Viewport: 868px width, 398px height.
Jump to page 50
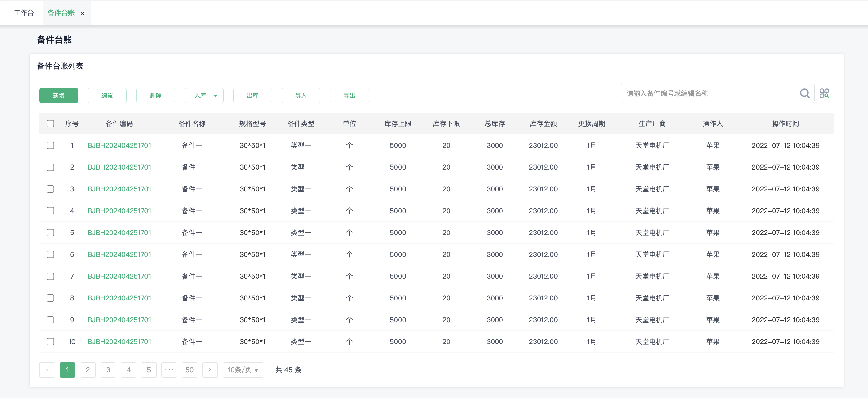(189, 370)
